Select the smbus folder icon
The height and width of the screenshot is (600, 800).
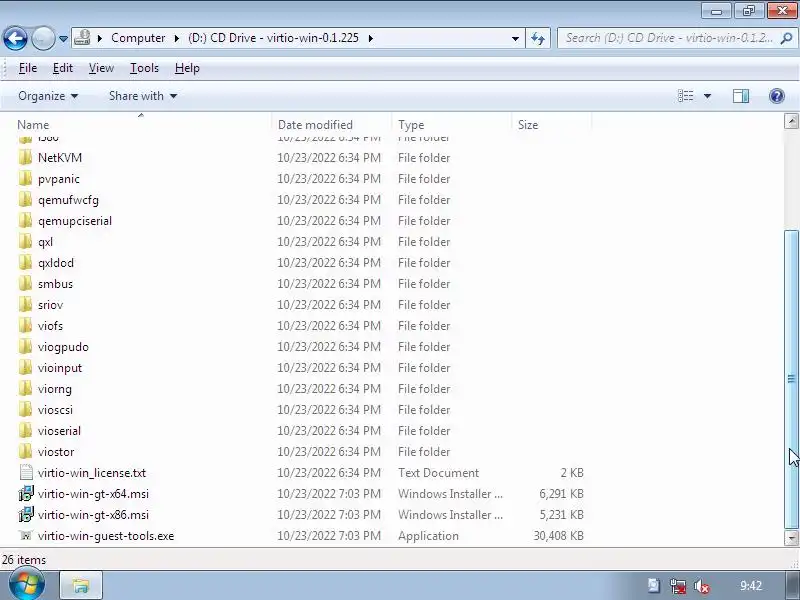tap(26, 283)
